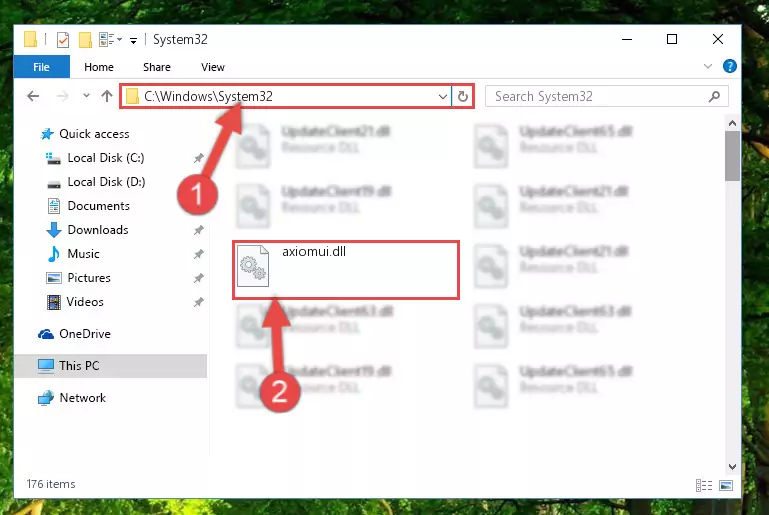Click the New folder quick access icon
Viewport: 769px width, 515px height.
click(85, 39)
